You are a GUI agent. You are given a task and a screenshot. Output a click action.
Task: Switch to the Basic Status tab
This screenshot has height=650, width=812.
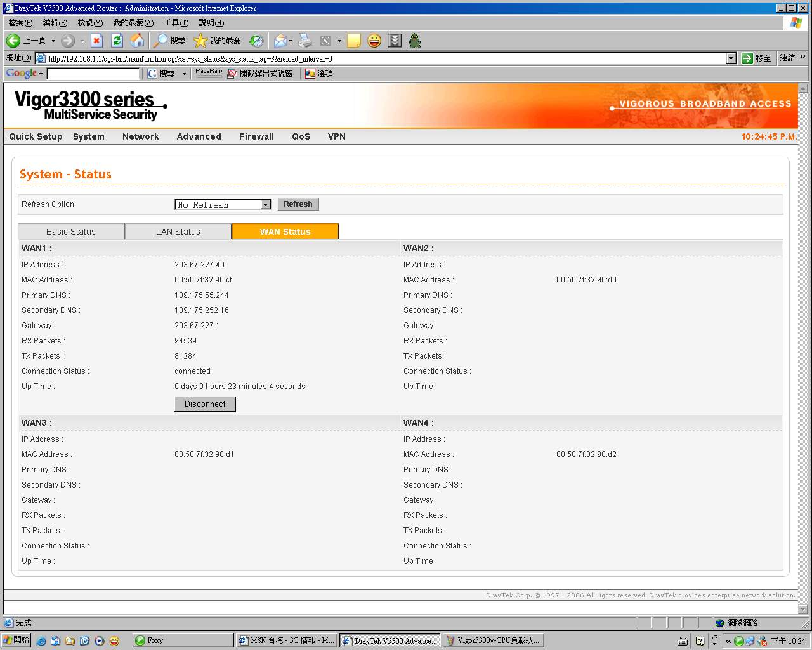point(71,232)
